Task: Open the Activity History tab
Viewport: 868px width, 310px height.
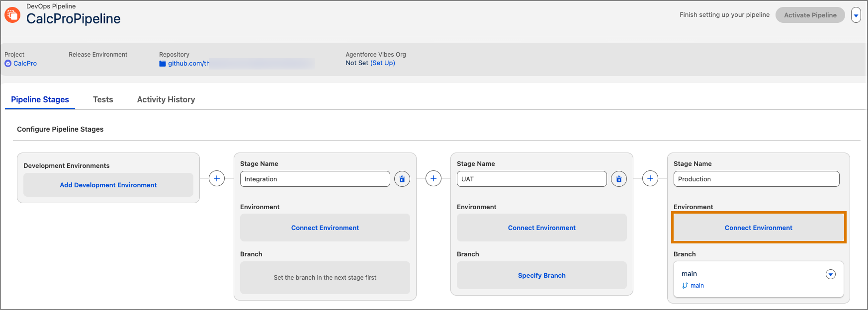Action: pyautogui.click(x=166, y=99)
